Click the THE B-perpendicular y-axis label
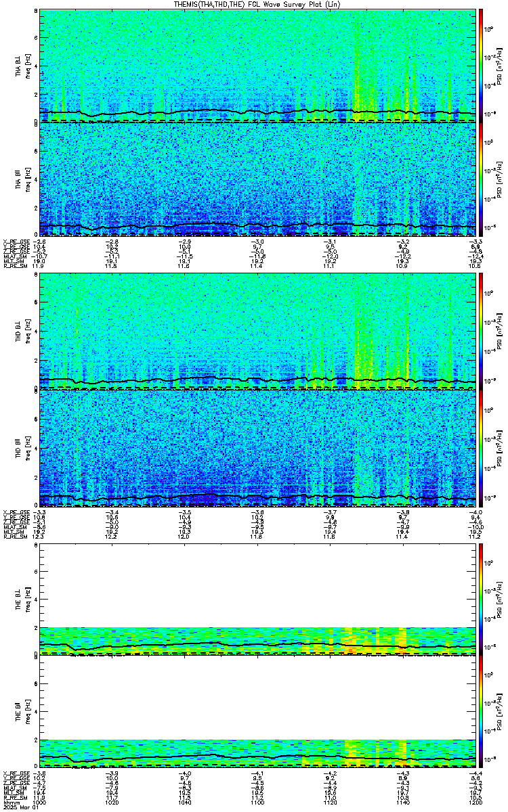508x812 pixels. pos(23,598)
